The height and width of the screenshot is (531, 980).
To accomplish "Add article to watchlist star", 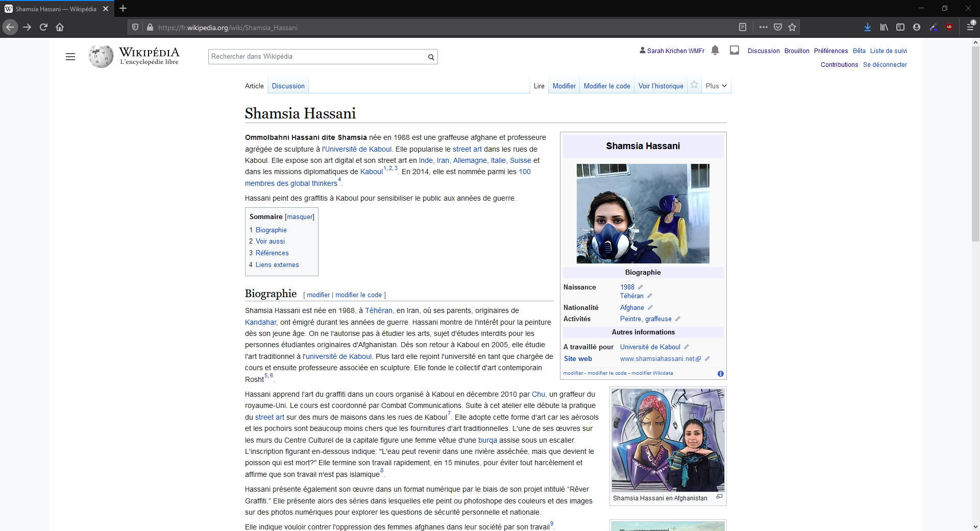I will click(694, 85).
